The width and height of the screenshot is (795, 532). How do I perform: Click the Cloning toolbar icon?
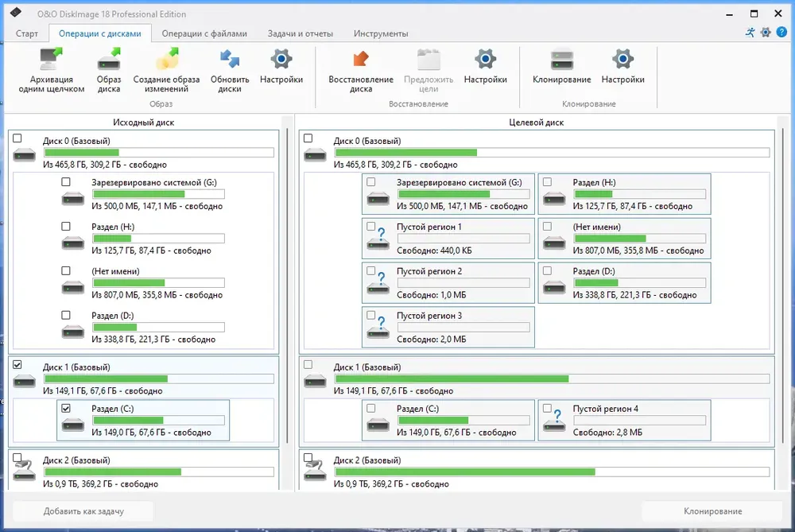[x=562, y=60]
